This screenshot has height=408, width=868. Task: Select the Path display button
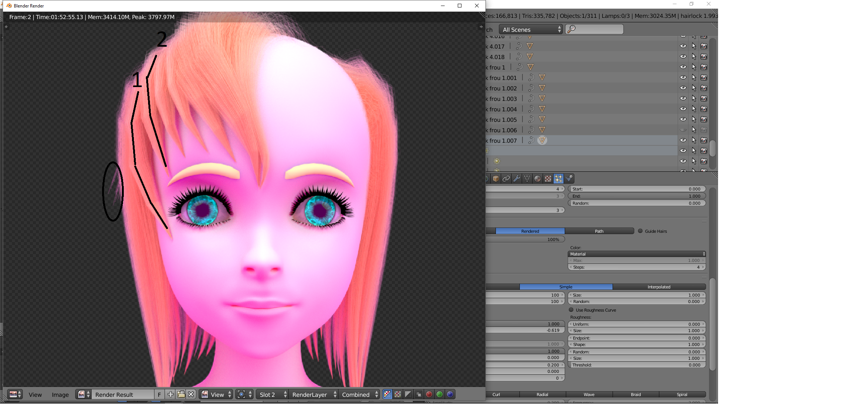coord(599,231)
